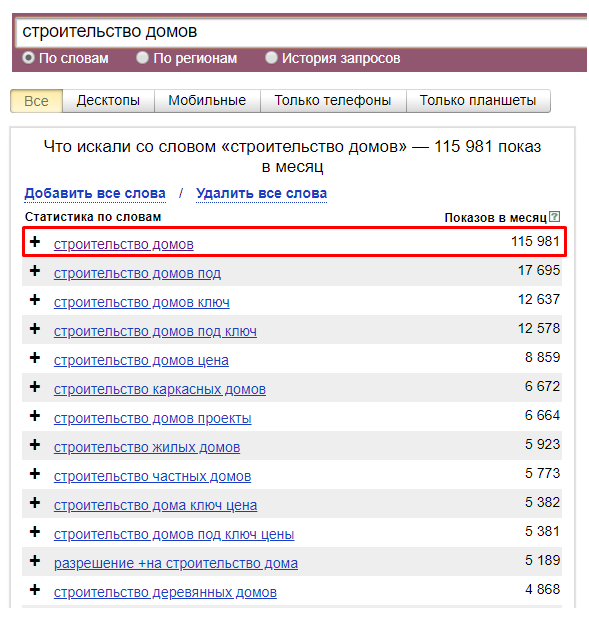
Task: Add 'строительство домов цена' using plus icon
Action: click(35, 358)
